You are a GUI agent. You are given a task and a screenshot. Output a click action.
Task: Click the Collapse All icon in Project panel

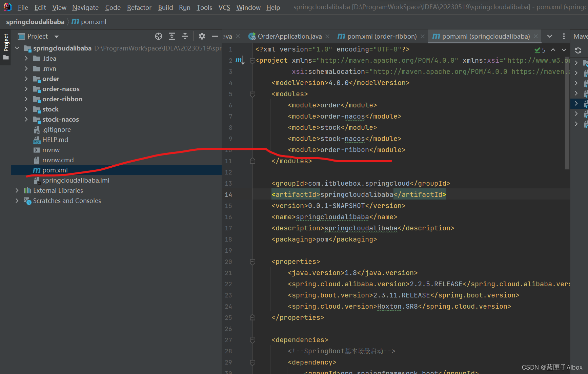point(185,36)
